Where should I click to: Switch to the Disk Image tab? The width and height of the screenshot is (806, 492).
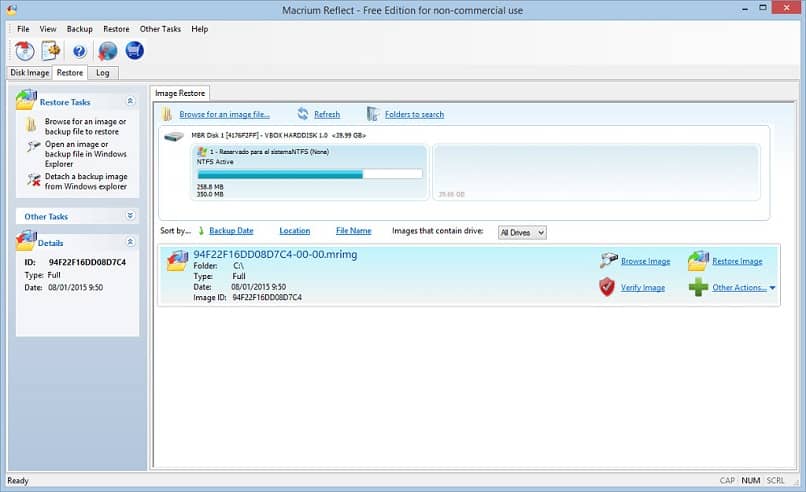click(30, 72)
